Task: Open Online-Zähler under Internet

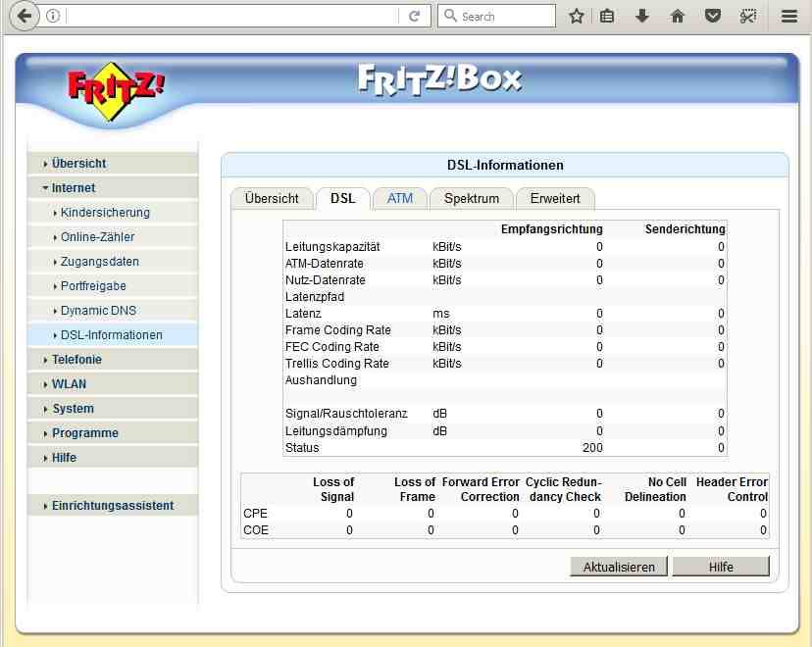Action: click(x=113, y=237)
